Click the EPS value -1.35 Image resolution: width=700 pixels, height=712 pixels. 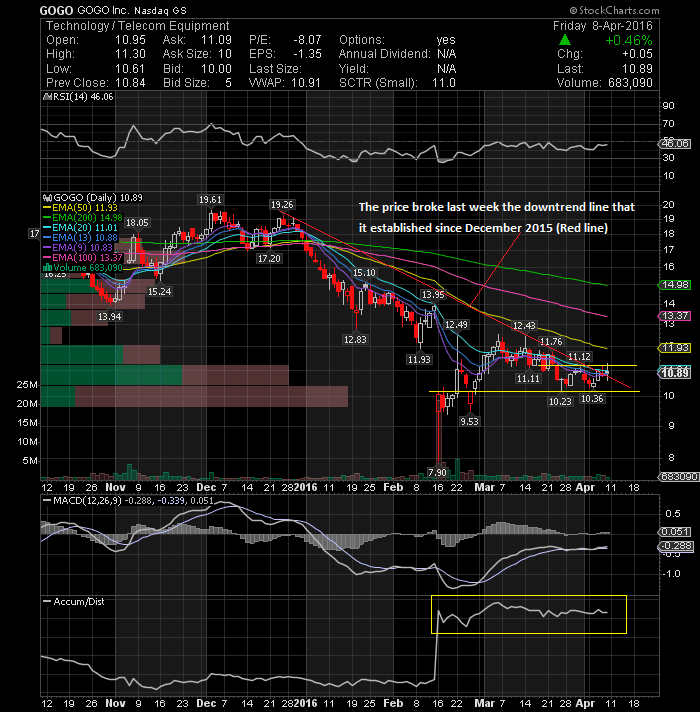pos(307,54)
